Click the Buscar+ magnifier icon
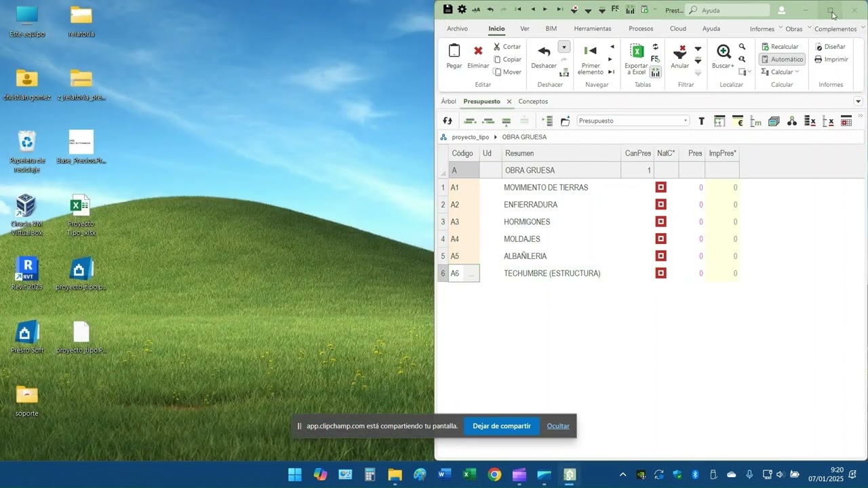Image resolution: width=868 pixels, height=488 pixels. 724,52
